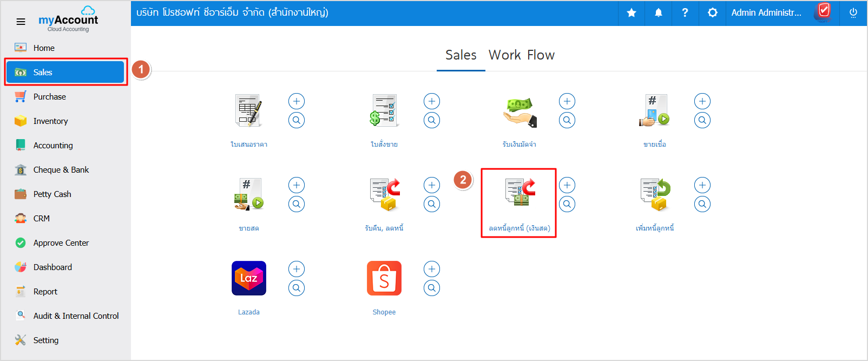This screenshot has height=361, width=868.
Task: Open the settings gear in header
Action: pos(712,12)
